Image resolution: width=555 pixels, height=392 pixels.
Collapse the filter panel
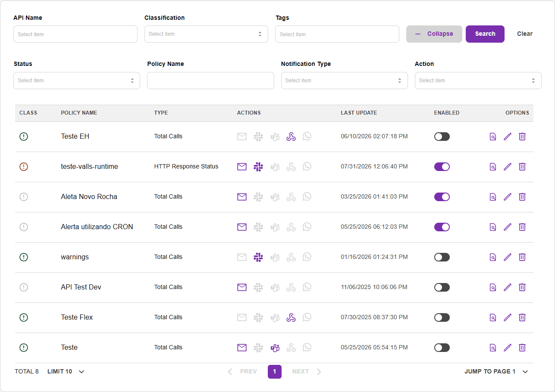pos(434,34)
